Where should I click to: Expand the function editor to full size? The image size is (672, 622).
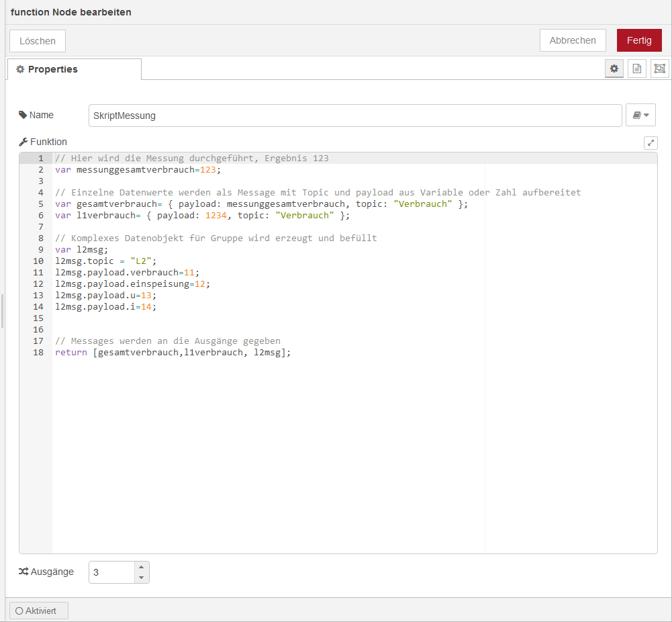click(x=651, y=143)
